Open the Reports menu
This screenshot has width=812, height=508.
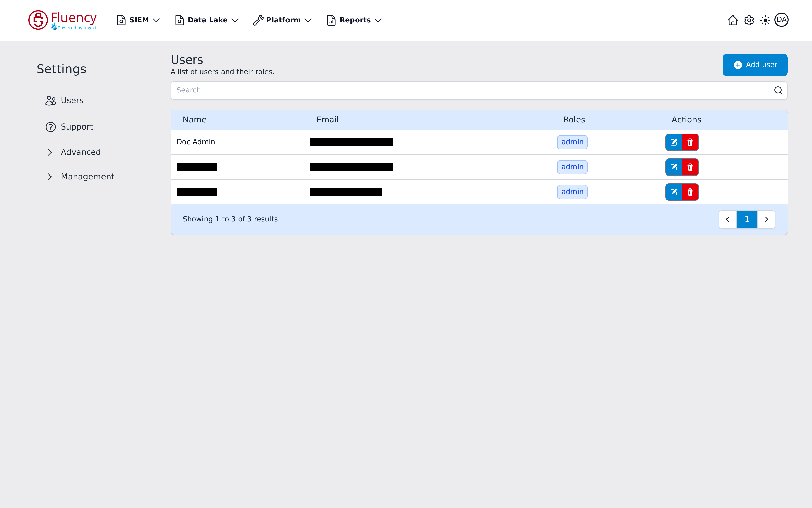(354, 20)
